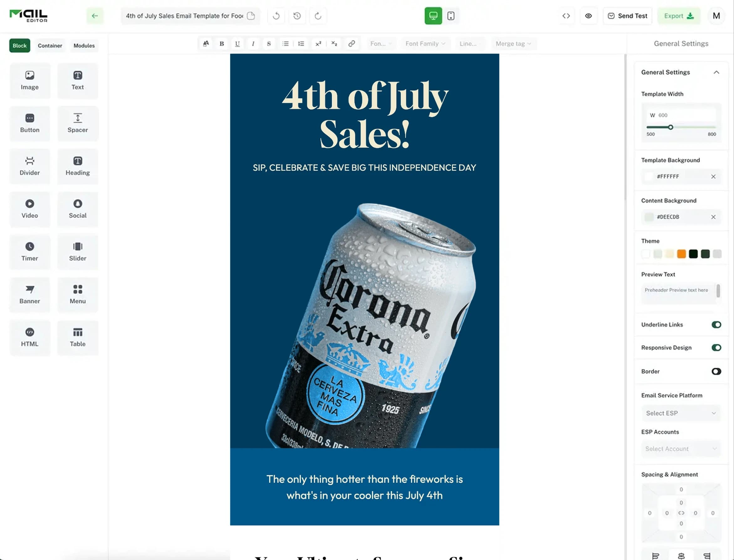Add a Table block
Screen dimensions: 734x560
coord(78,338)
